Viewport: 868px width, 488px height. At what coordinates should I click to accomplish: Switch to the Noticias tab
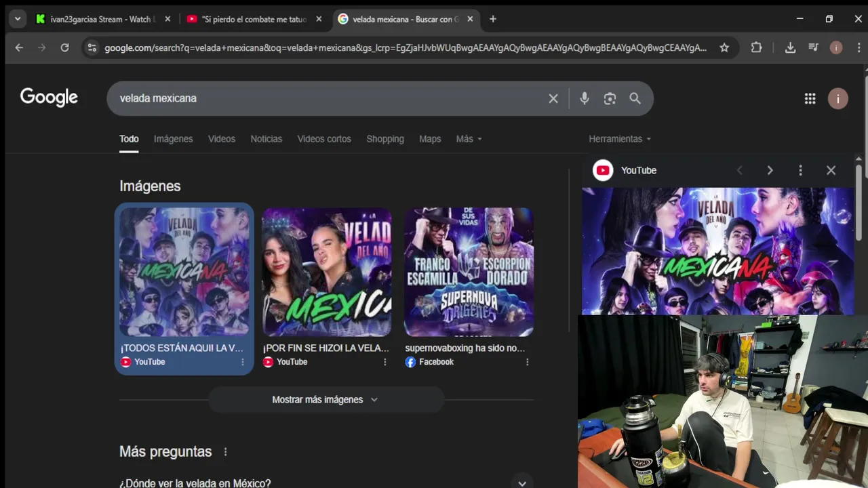pyautogui.click(x=266, y=139)
